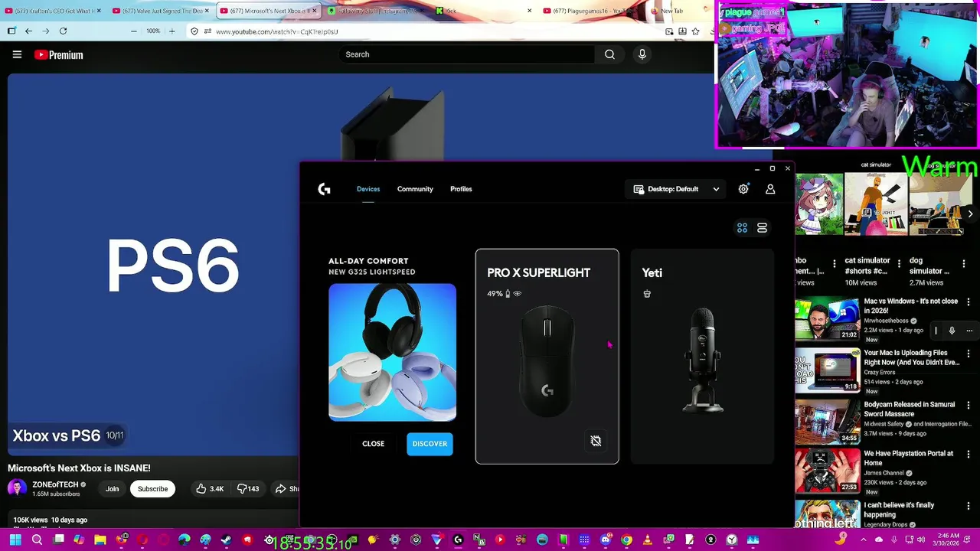
Task: Click the youtube.com address bar URL
Action: pyautogui.click(x=276, y=31)
